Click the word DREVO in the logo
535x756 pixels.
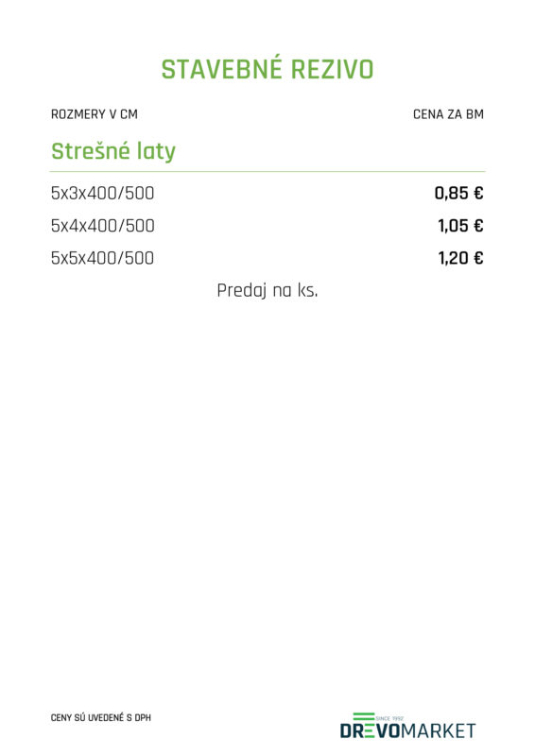(371, 730)
